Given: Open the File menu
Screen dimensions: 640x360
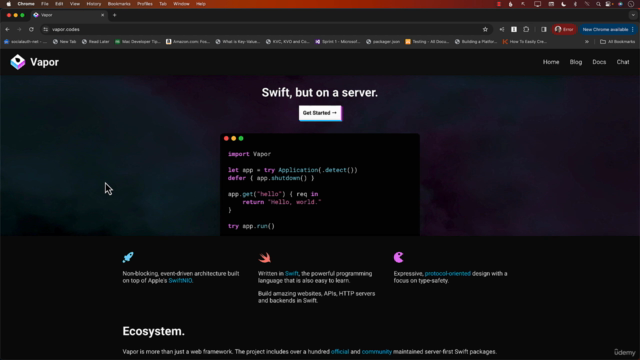Looking at the screenshot, I should 45,4.
